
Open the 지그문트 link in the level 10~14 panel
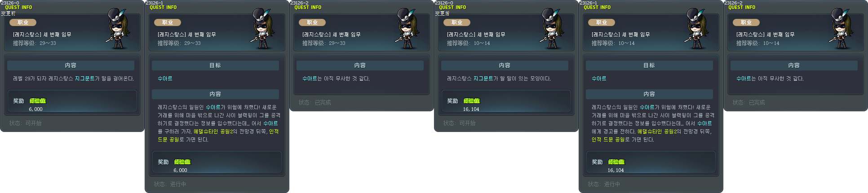click(x=483, y=79)
